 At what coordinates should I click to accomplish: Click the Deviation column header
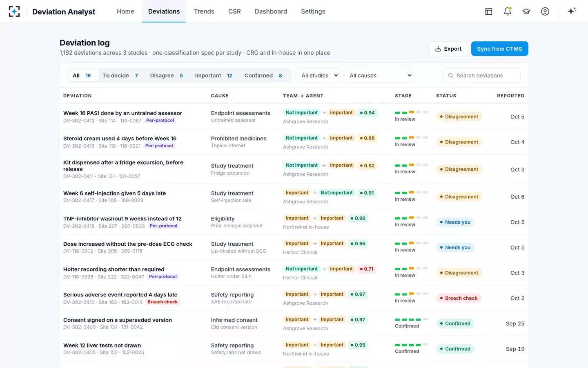click(x=78, y=96)
